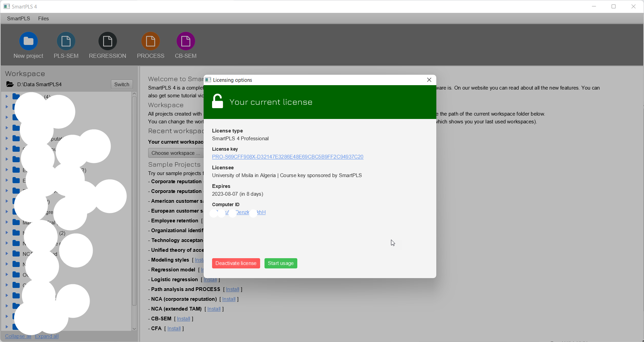
Task: Click the green Start usage button
Action: tap(281, 263)
